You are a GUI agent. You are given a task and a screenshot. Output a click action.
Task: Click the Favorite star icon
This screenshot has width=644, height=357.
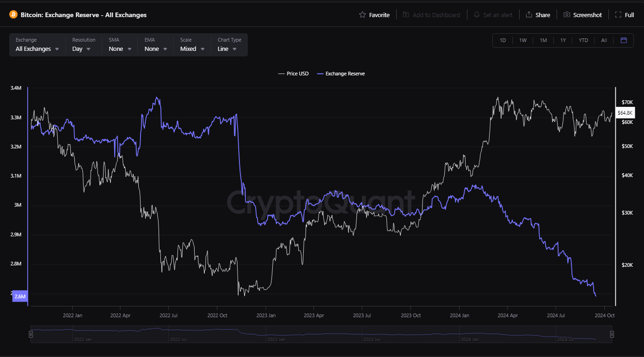(x=362, y=15)
